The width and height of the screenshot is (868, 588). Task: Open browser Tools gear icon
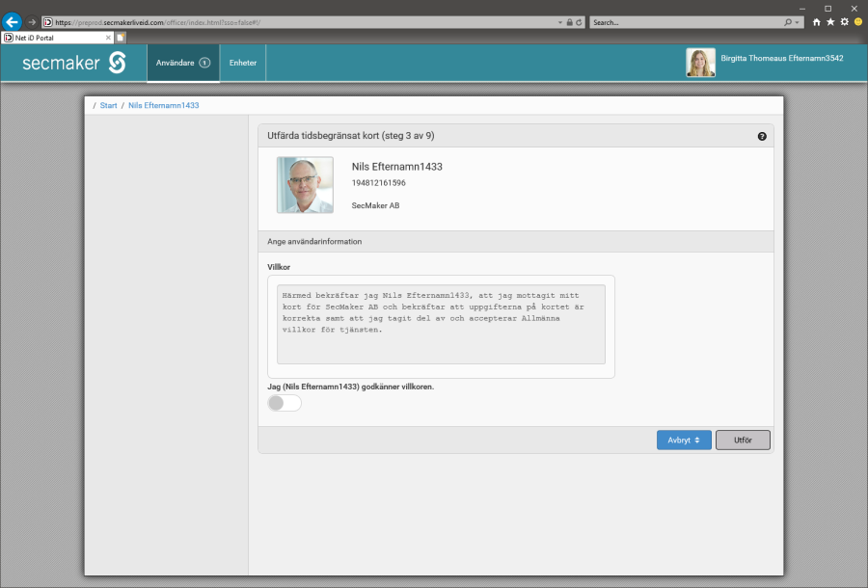point(844,22)
